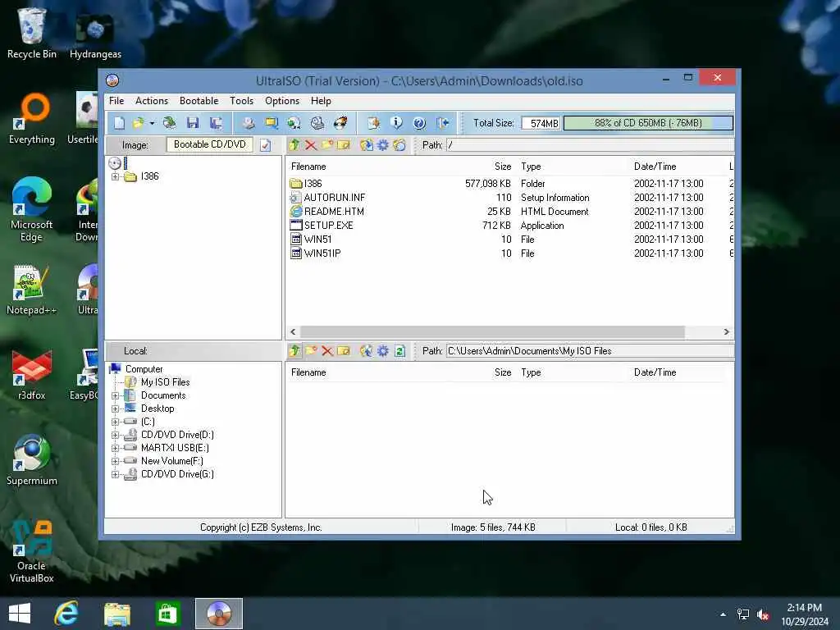
Task: Click the Image properties info icon
Action: coord(396,123)
